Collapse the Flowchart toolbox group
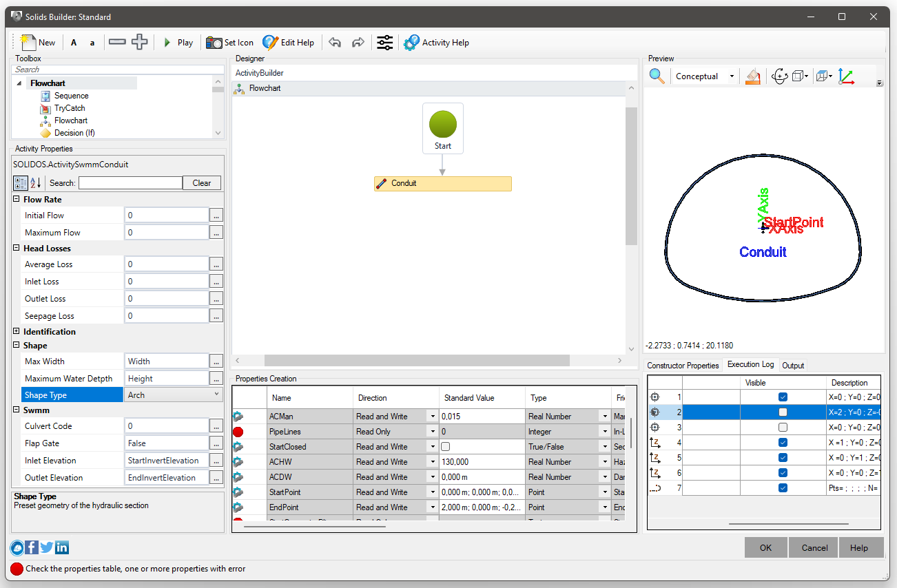The image size is (897, 588). tap(19, 83)
